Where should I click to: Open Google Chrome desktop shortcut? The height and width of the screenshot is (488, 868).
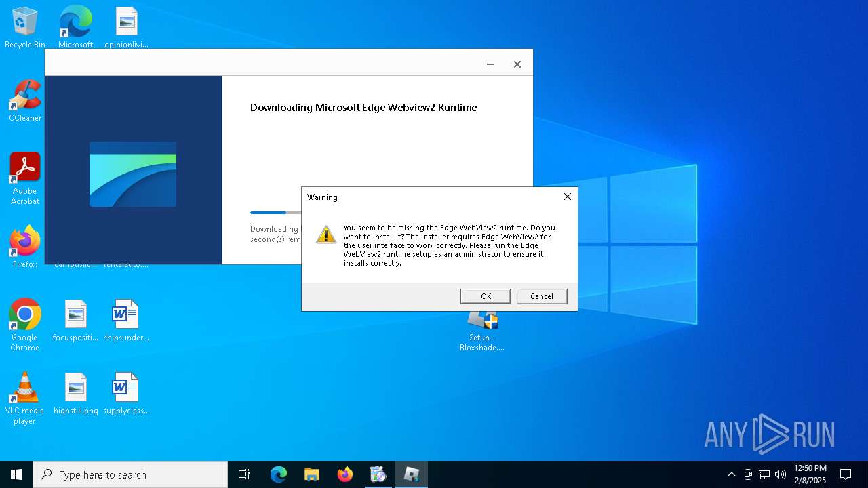click(x=25, y=325)
